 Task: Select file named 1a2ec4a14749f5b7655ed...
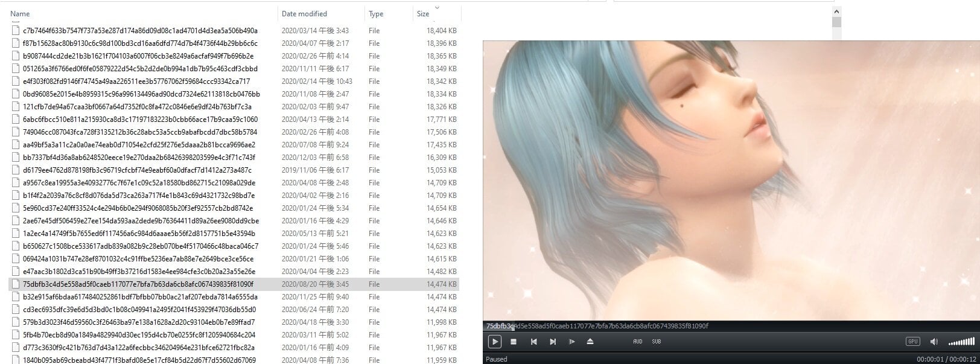139,234
